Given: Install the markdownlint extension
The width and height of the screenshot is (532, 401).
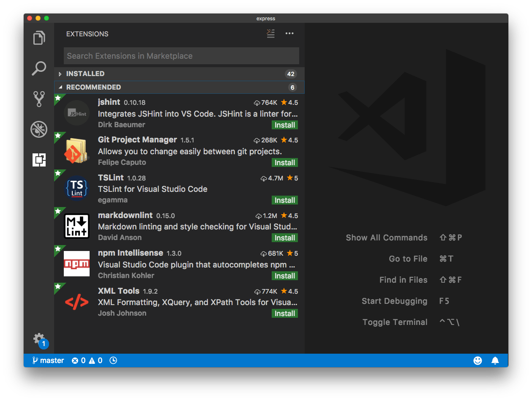Looking at the screenshot, I should 285,238.
